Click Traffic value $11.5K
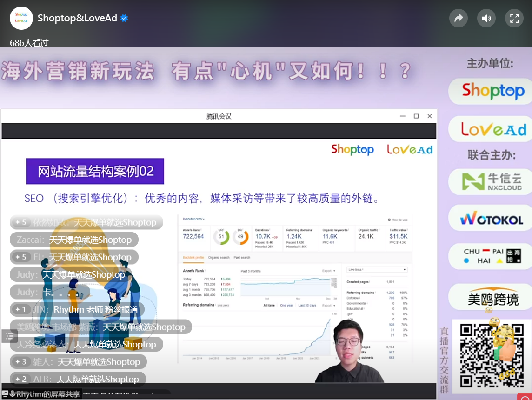The image size is (532, 400). (399, 236)
